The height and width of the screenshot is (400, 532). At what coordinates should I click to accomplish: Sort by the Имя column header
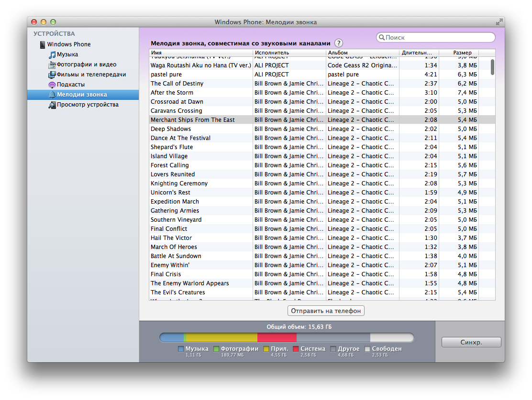(x=201, y=53)
